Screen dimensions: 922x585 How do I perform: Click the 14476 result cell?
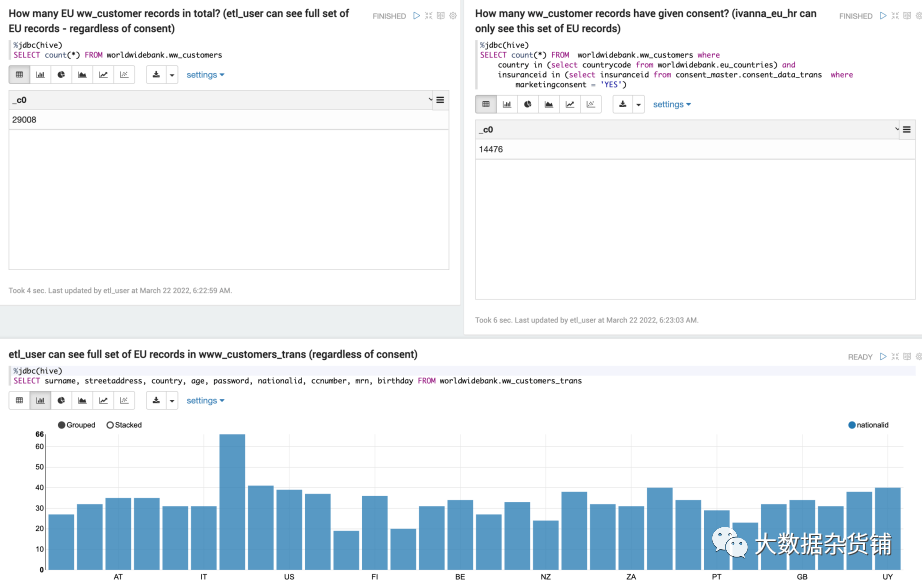(695, 149)
